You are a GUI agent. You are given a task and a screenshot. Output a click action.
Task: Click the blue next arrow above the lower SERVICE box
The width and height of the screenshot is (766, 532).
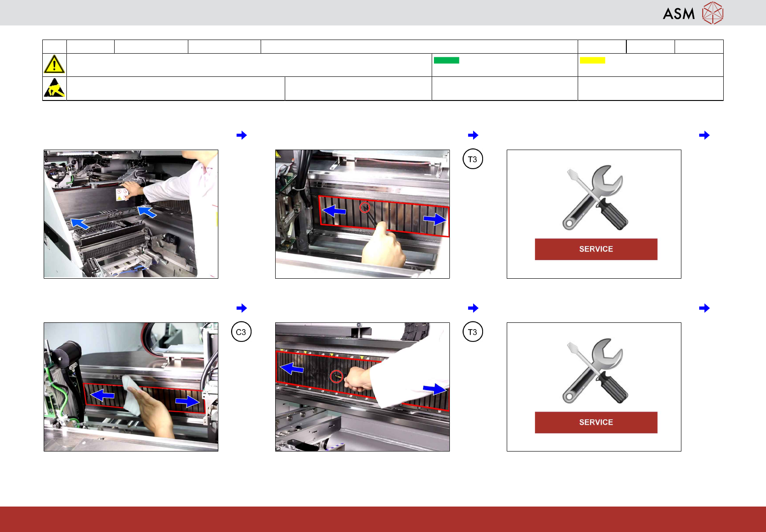704,308
